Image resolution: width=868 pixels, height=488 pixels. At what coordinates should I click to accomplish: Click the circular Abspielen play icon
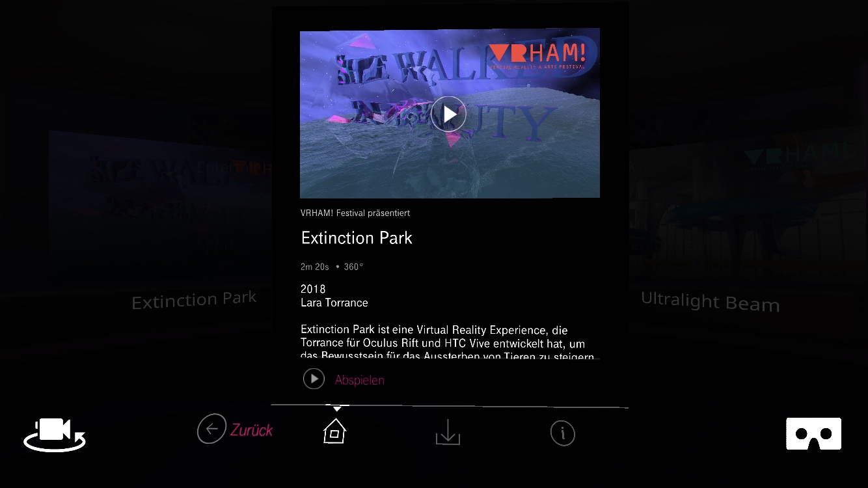click(x=314, y=379)
